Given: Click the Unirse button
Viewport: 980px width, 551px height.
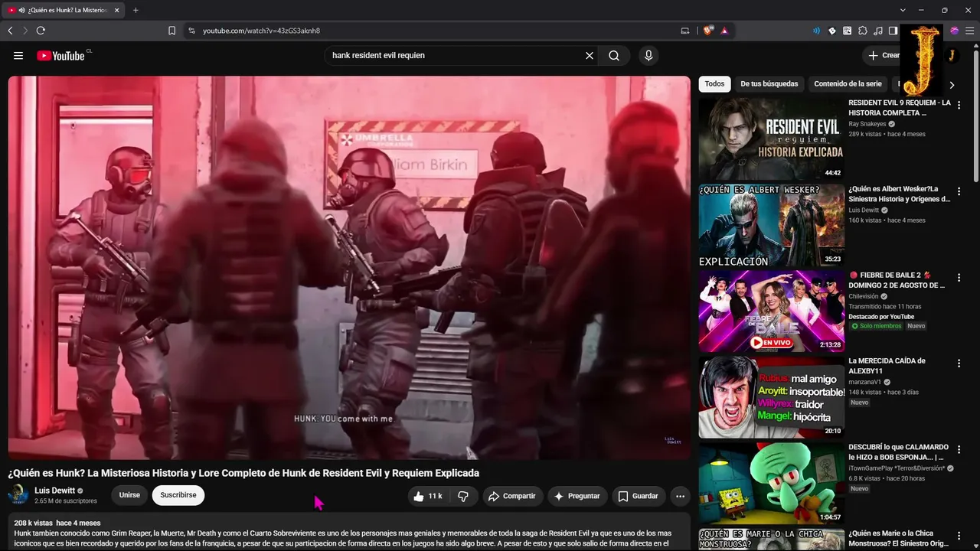Looking at the screenshot, I should [129, 495].
